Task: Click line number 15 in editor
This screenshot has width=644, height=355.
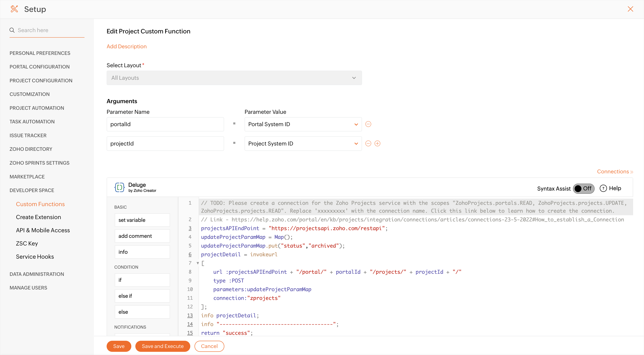Action: tap(190, 333)
